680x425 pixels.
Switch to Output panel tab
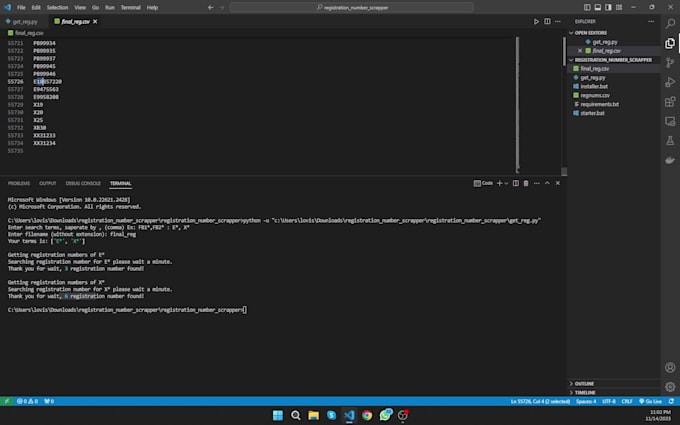coord(48,183)
